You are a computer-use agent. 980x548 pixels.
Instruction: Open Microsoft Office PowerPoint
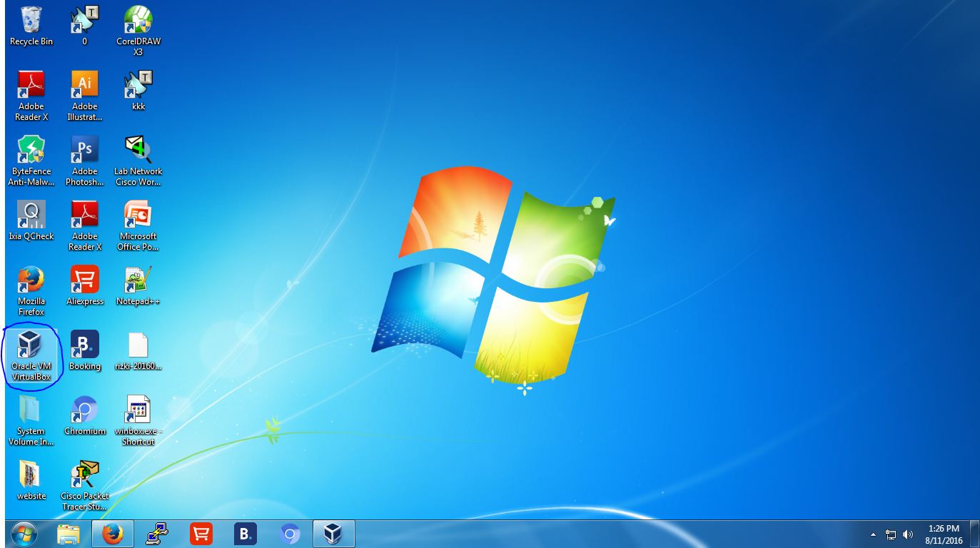tap(137, 215)
